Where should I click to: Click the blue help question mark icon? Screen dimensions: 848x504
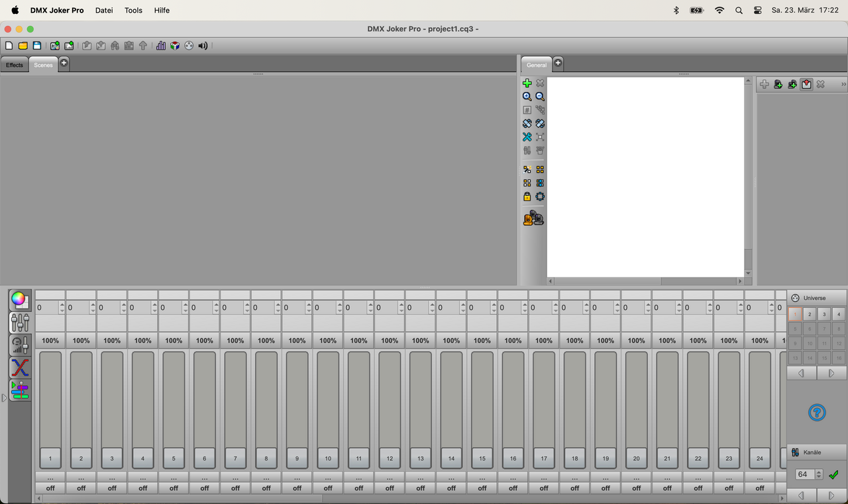pos(817,413)
